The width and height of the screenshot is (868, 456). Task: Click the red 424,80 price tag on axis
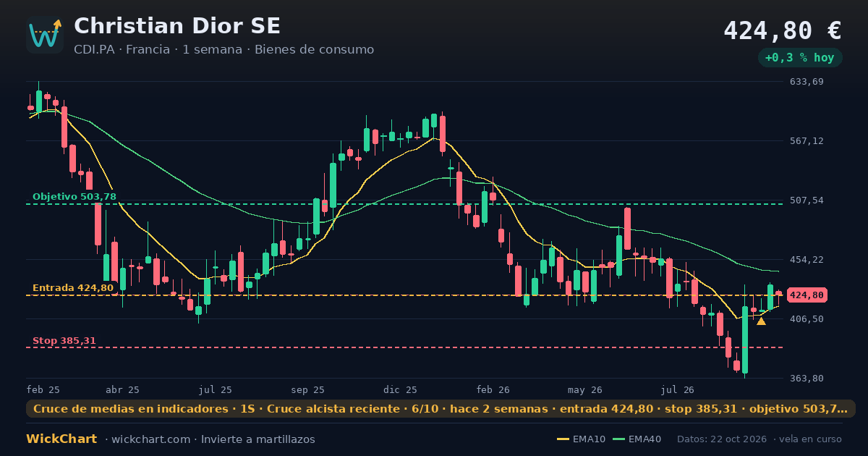[x=807, y=295]
